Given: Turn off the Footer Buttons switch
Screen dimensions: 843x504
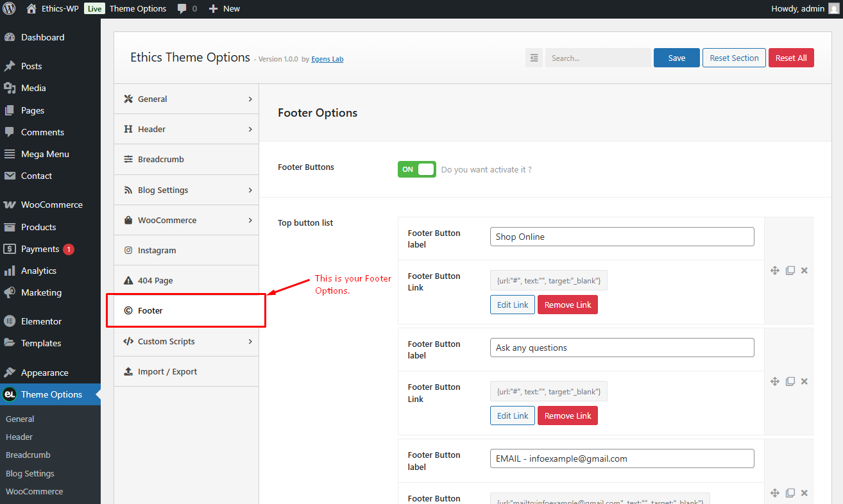Looking at the screenshot, I should pyautogui.click(x=417, y=169).
